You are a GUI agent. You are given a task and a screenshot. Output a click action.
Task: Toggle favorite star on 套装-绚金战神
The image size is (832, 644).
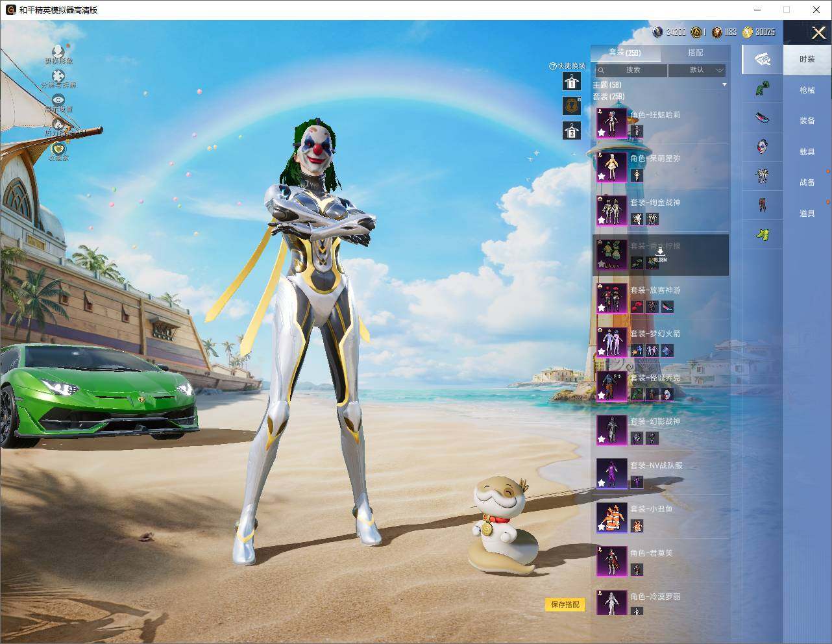pos(602,220)
